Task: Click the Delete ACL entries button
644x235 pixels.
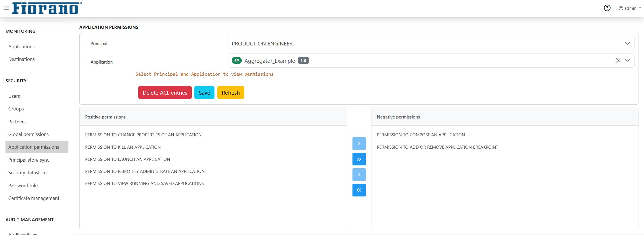Action: pos(165,93)
